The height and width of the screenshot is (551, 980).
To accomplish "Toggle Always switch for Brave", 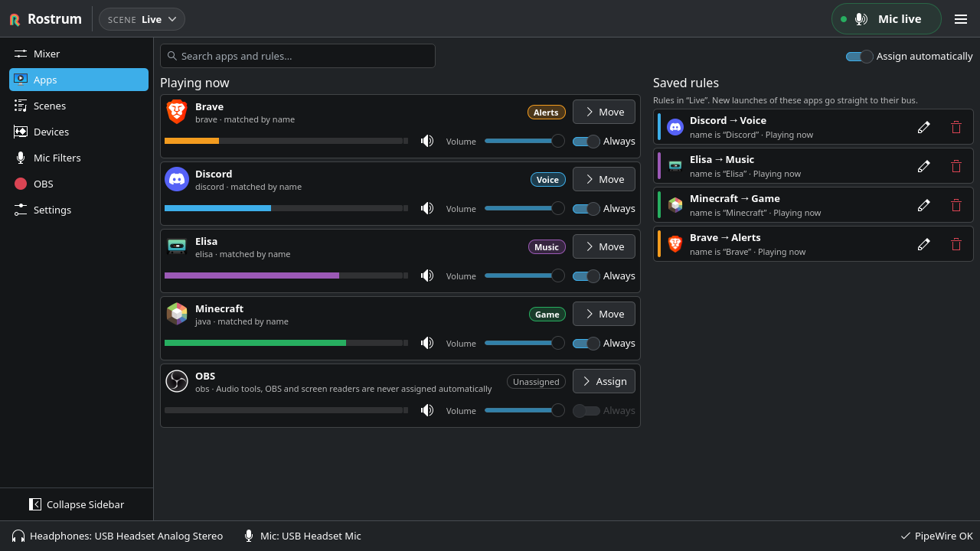I will (586, 141).
